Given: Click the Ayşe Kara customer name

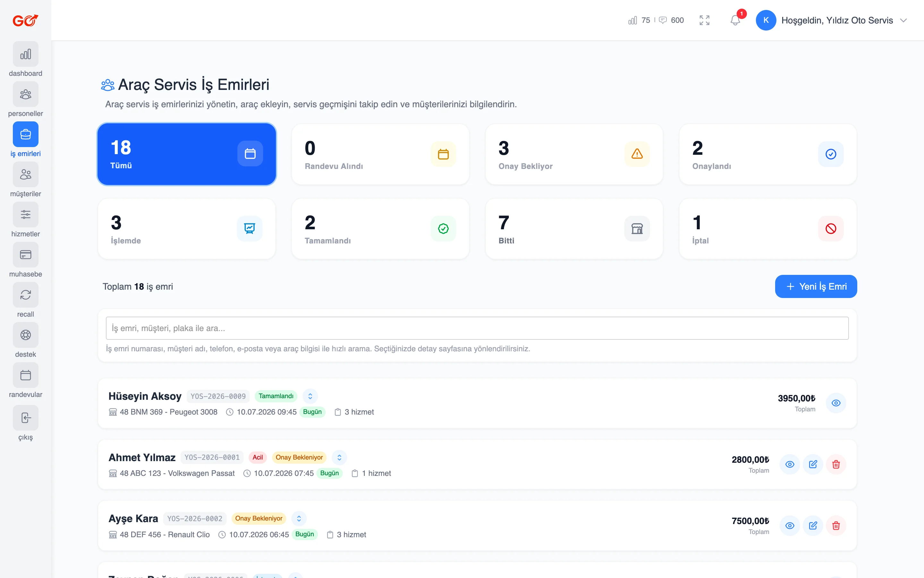Looking at the screenshot, I should click(133, 519).
